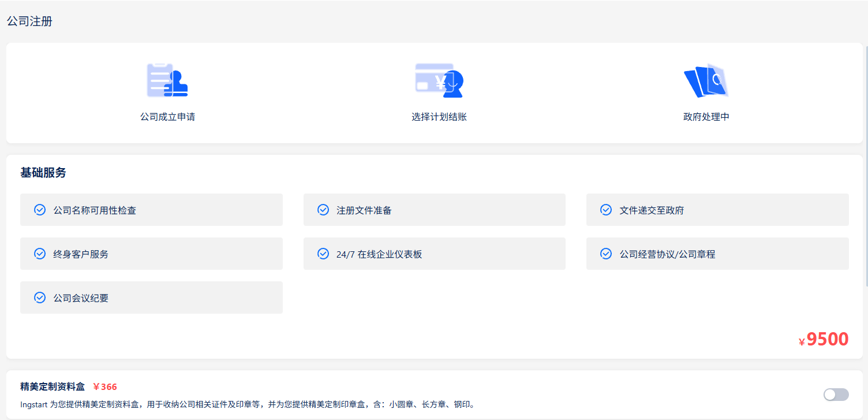Click the ¥9500 total price
This screenshot has height=420, width=868.
click(x=824, y=339)
